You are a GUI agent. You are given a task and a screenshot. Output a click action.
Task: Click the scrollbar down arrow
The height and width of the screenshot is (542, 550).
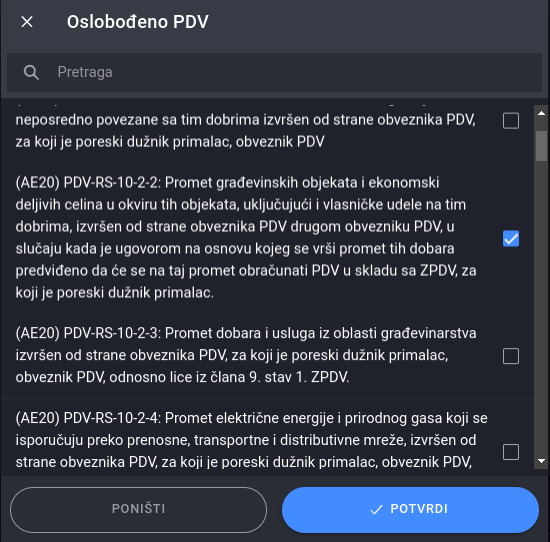tap(541, 461)
